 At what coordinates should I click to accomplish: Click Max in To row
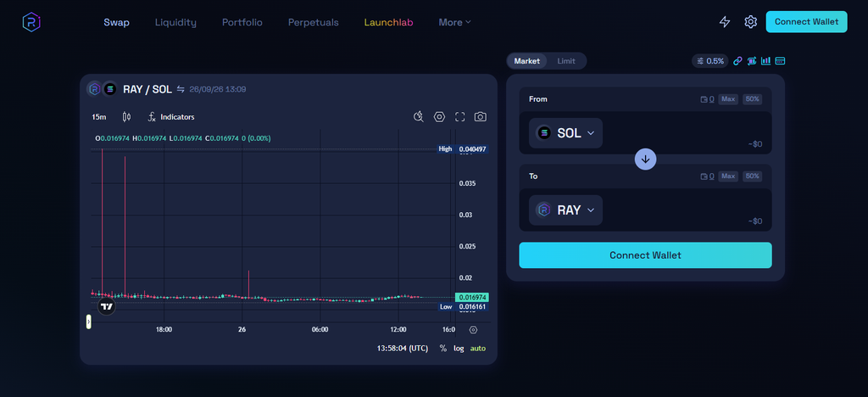[728, 176]
